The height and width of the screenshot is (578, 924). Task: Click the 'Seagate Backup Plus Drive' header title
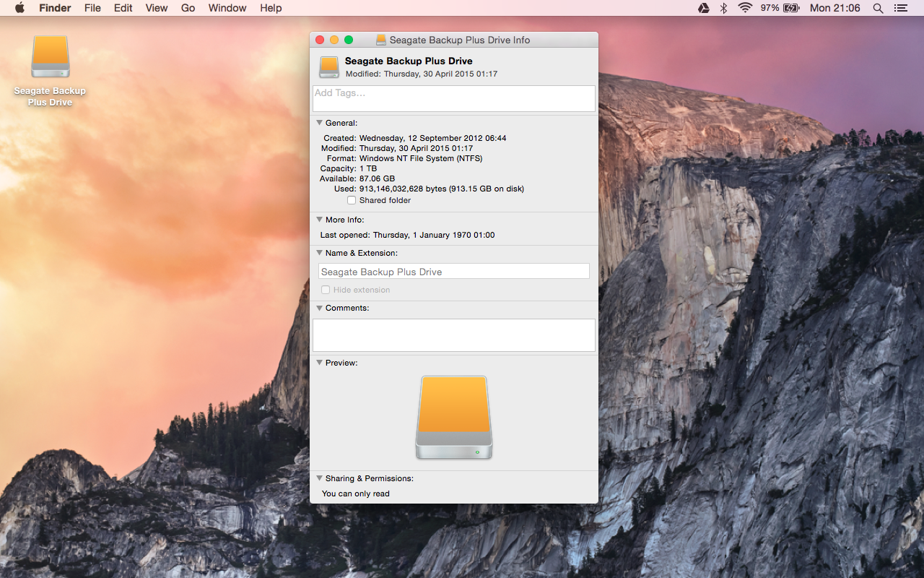pyautogui.click(x=409, y=61)
